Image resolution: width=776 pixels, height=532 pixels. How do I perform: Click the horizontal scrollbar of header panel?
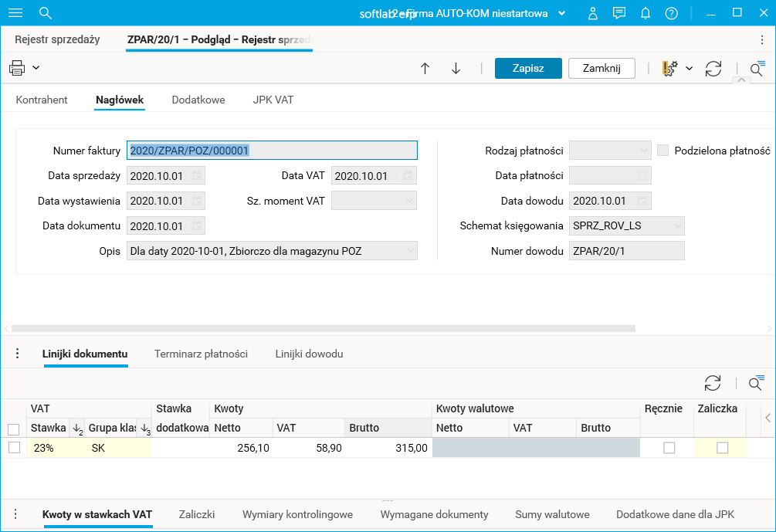pyautogui.click(x=324, y=329)
